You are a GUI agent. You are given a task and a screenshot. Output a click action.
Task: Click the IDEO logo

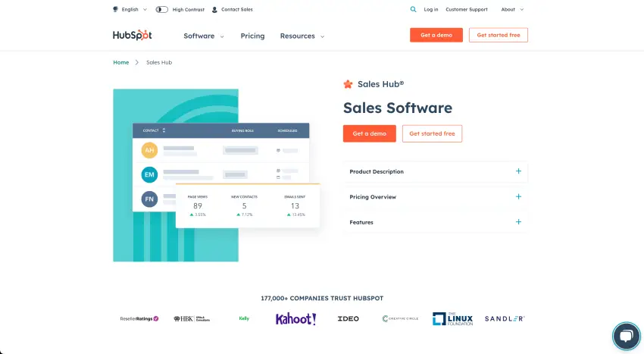coord(349,318)
